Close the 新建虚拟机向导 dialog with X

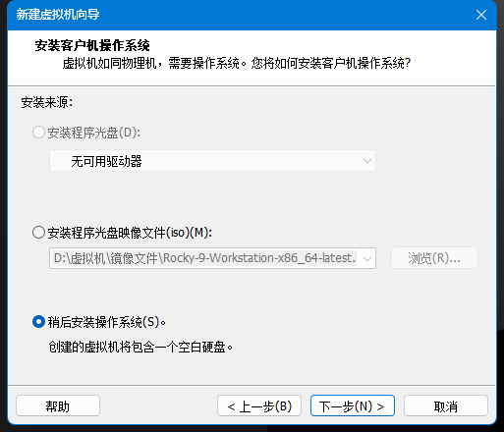pyautogui.click(x=481, y=15)
